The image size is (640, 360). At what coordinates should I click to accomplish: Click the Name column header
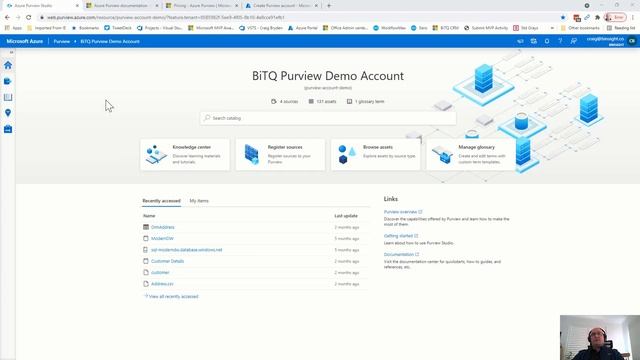click(149, 216)
